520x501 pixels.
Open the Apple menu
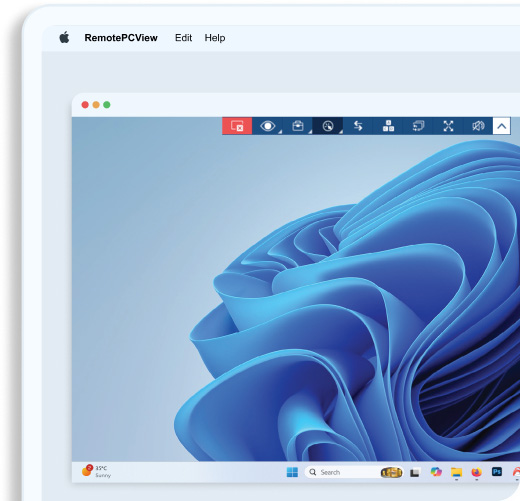tap(64, 38)
